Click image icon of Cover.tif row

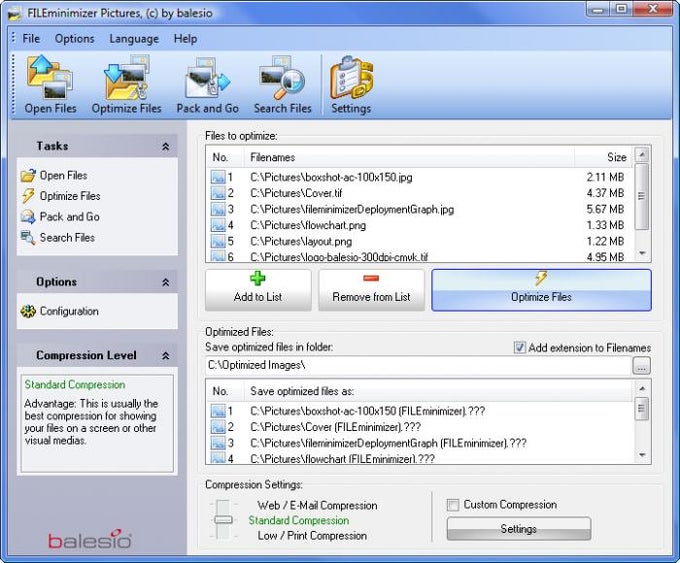(218, 193)
